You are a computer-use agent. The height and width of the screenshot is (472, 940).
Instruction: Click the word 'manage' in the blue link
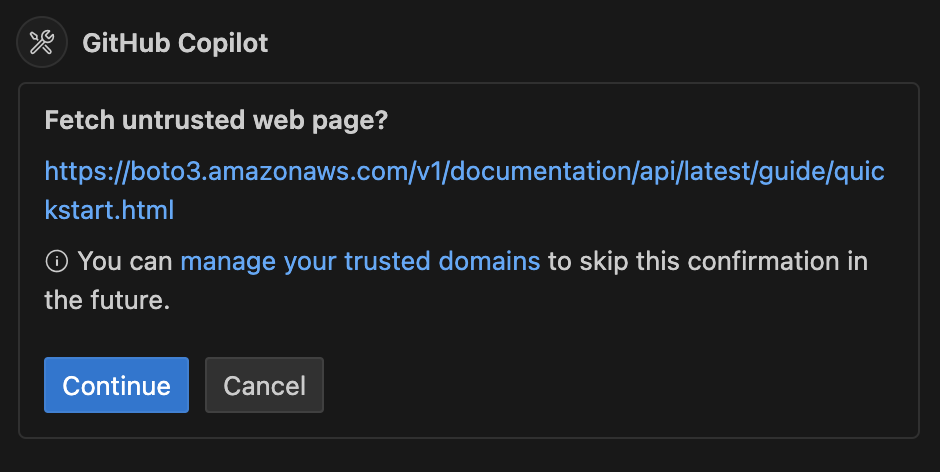(x=228, y=263)
